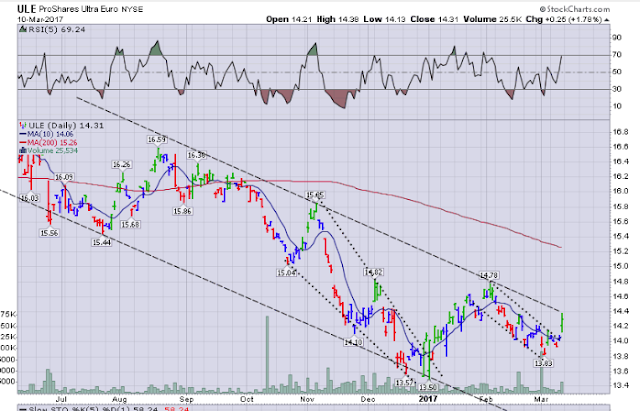
Task: Click the latest green price bar in March
Action: pos(562,322)
